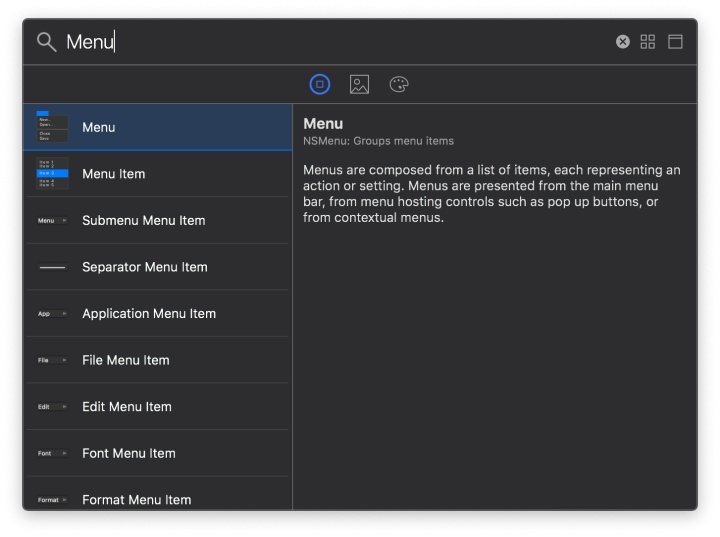
Task: Click into the search field containing 'Menu'
Action: 338,42
